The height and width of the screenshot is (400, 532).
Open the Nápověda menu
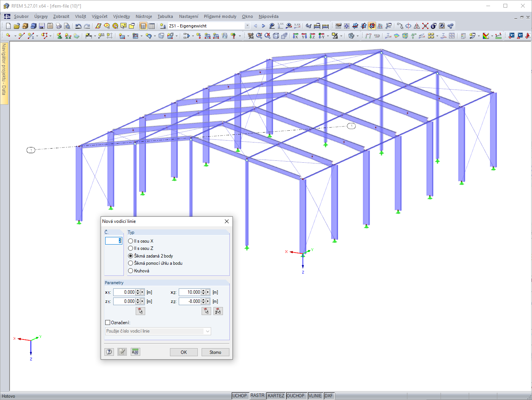click(269, 16)
